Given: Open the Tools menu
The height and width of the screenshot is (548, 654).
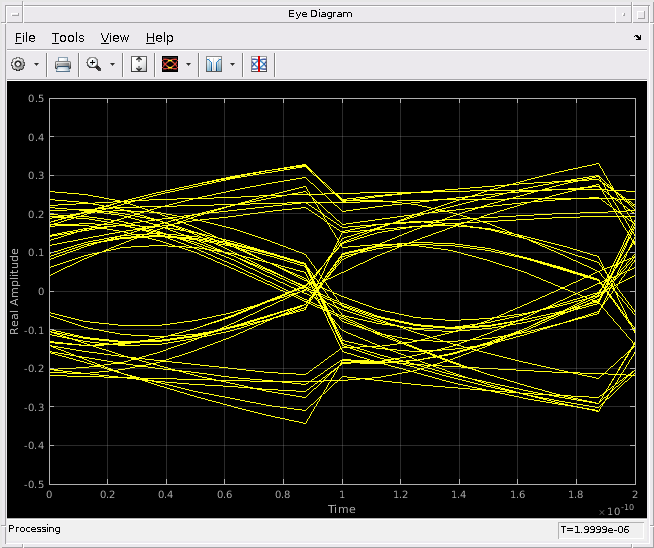Looking at the screenshot, I should coord(68,37).
